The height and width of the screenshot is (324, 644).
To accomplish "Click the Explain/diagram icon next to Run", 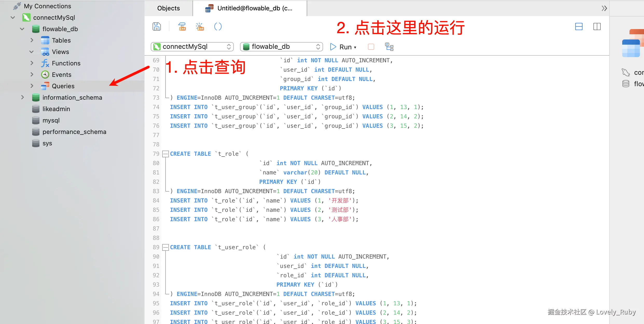I will [x=389, y=47].
